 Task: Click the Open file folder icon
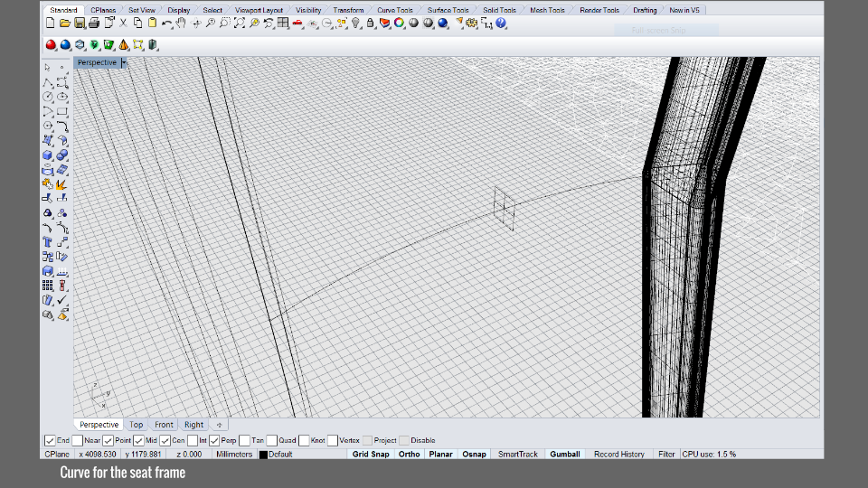coord(65,23)
